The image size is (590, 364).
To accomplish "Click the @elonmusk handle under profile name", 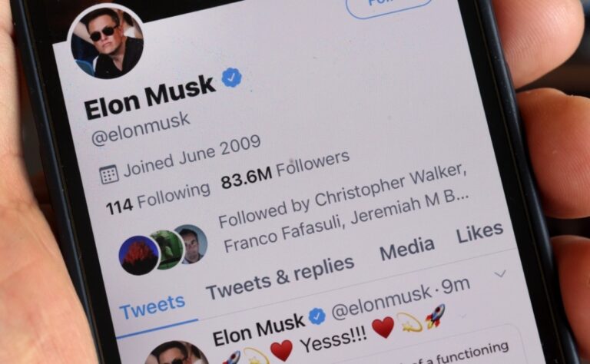I will pos(141,129).
